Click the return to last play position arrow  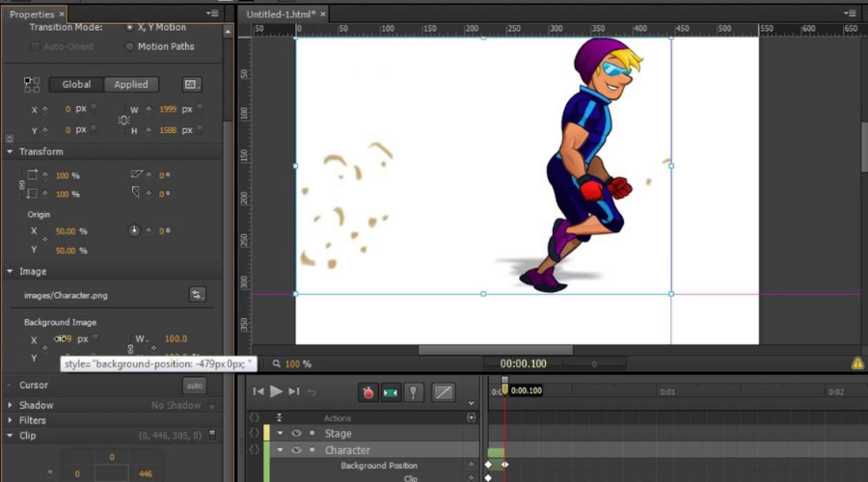point(312,391)
